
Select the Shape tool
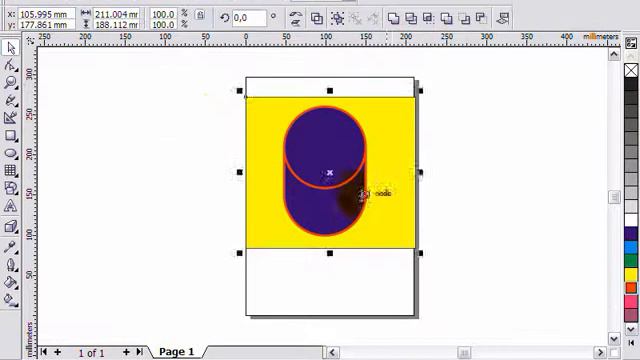coord(10,65)
